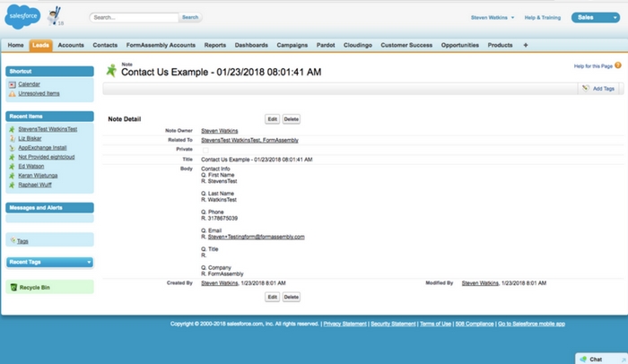Open the Home tab
This screenshot has height=364, width=628.
pos(15,45)
